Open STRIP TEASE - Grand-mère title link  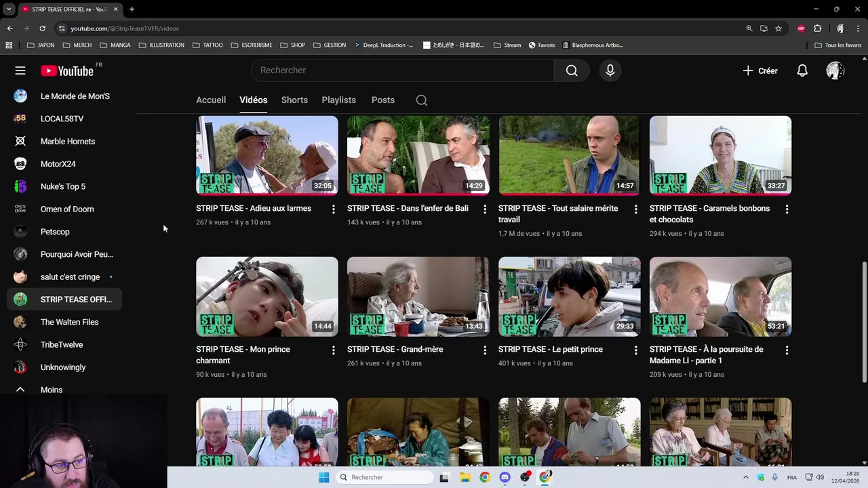click(x=395, y=349)
